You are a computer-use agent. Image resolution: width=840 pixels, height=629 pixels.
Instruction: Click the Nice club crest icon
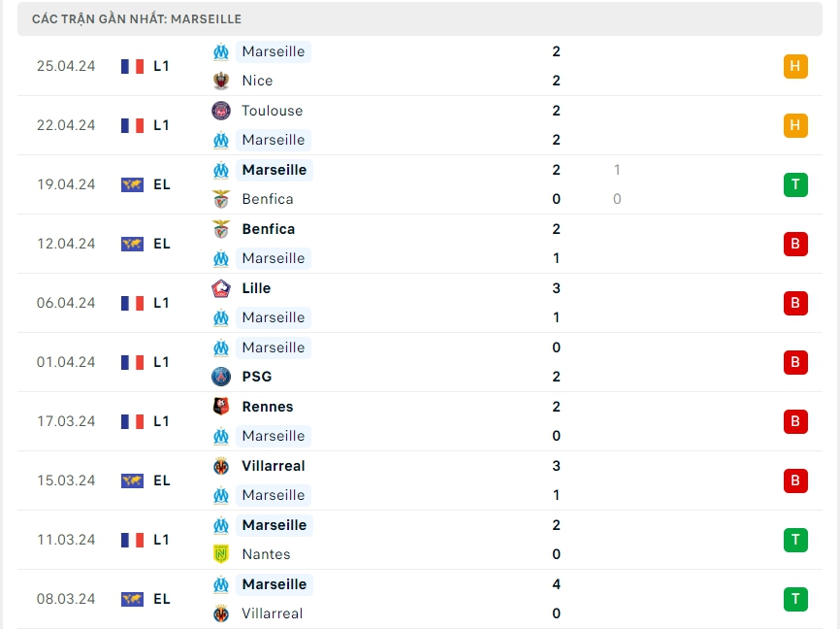point(221,81)
